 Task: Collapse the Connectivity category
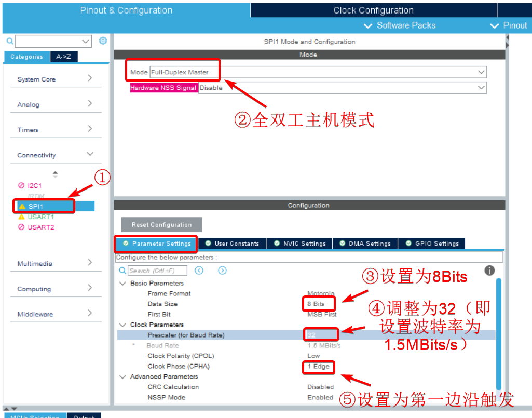tap(56, 155)
